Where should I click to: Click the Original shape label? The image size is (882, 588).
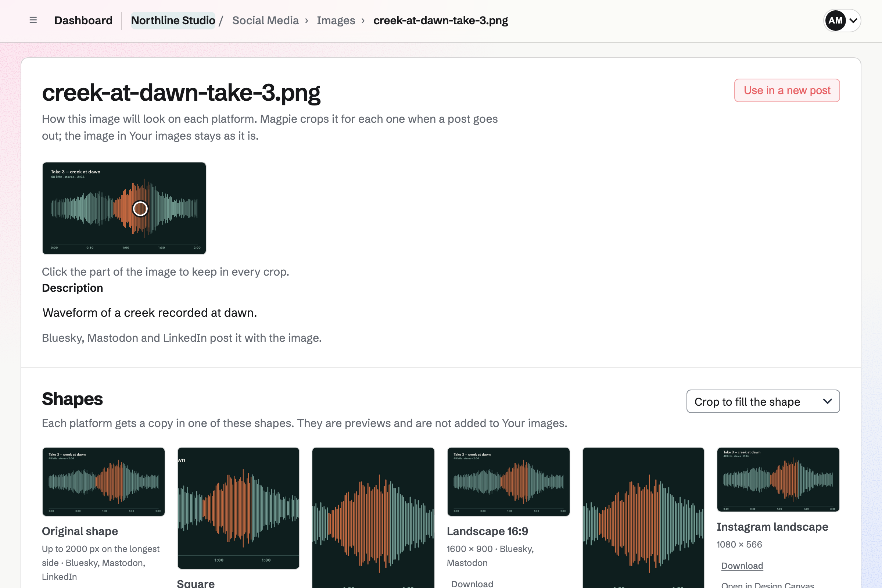80,531
